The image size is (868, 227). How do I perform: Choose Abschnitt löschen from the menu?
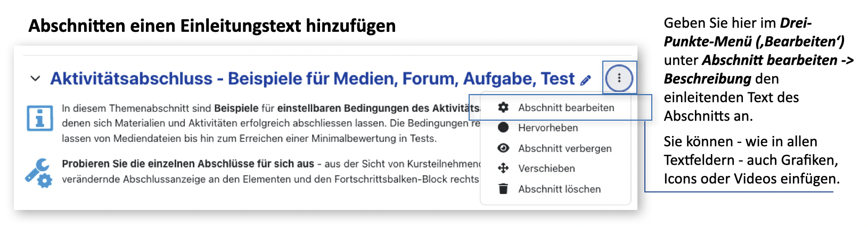pyautogui.click(x=559, y=189)
